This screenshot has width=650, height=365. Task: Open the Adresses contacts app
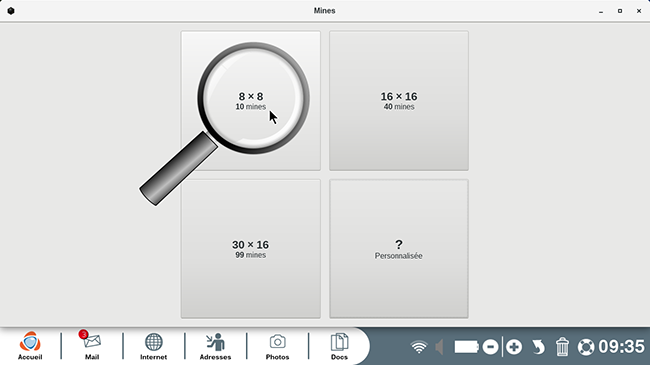point(215,346)
